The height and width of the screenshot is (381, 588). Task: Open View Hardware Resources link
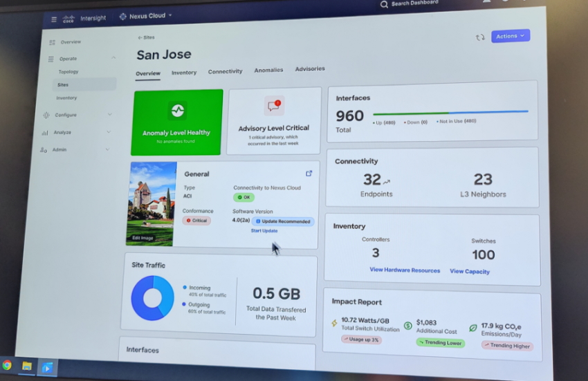click(405, 270)
